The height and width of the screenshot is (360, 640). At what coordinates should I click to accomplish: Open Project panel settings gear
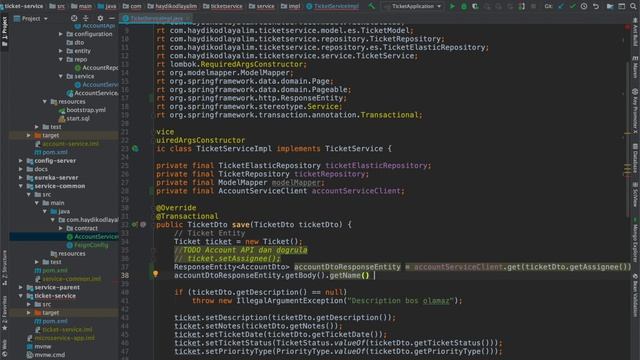point(100,18)
